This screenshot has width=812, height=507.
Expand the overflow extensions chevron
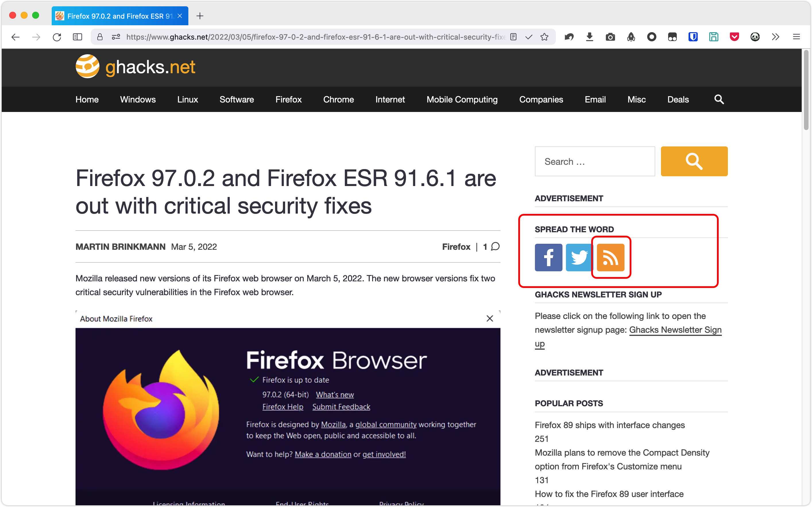[776, 37]
